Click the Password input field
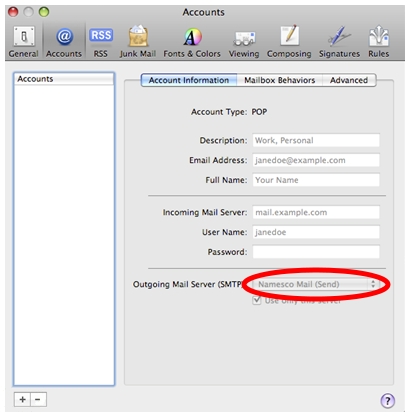The height and width of the screenshot is (417, 411). point(316,252)
